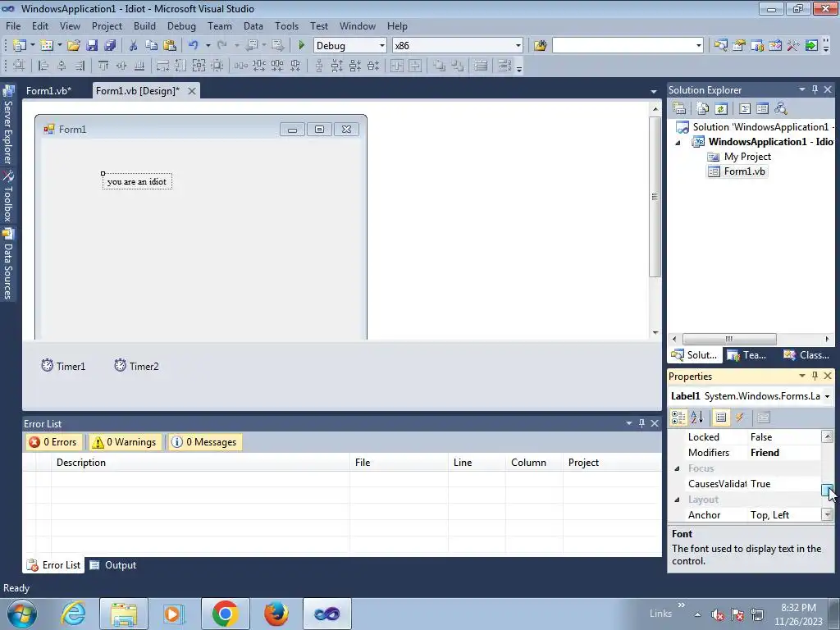Select the 'you are an idiot' label

[x=137, y=181]
